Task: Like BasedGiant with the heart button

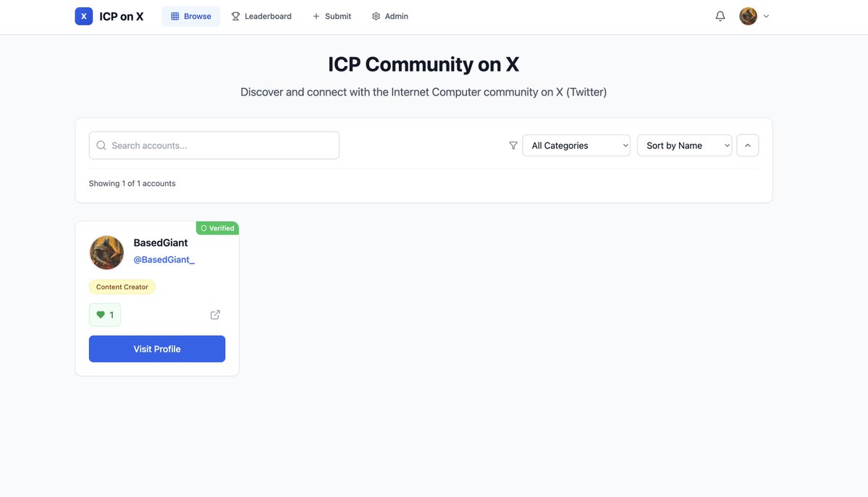Action: [105, 315]
